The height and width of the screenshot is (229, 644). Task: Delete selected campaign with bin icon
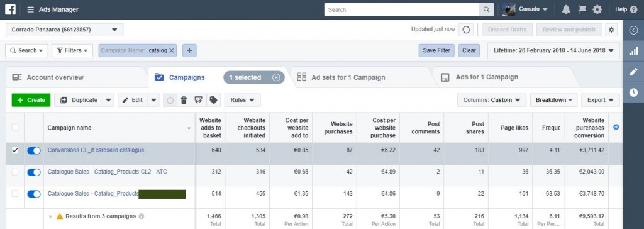tap(184, 100)
